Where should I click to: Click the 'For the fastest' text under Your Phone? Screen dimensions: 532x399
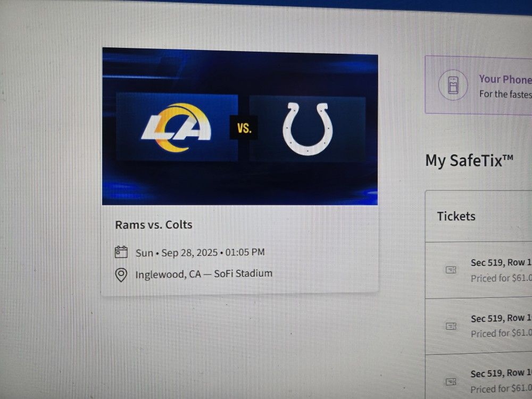[x=505, y=94]
